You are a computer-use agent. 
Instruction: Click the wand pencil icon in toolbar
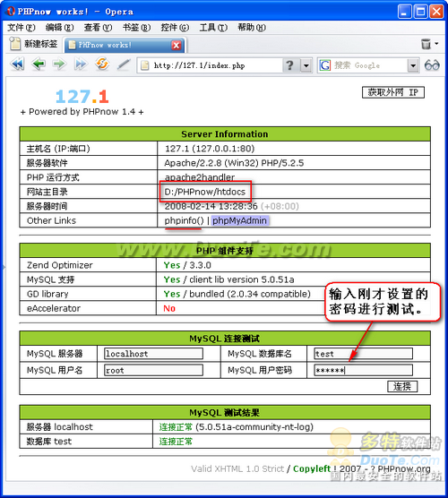124,64
